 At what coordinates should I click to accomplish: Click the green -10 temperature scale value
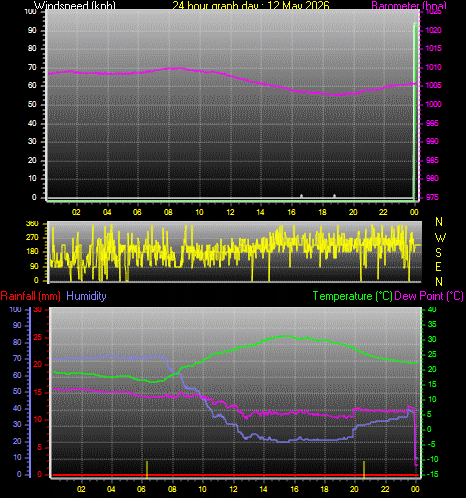tap(433, 459)
